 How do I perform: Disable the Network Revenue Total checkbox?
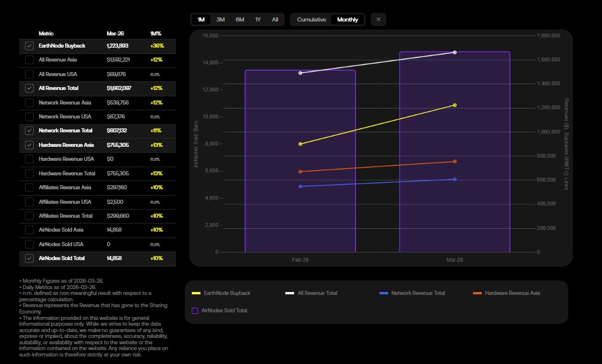[29, 131]
